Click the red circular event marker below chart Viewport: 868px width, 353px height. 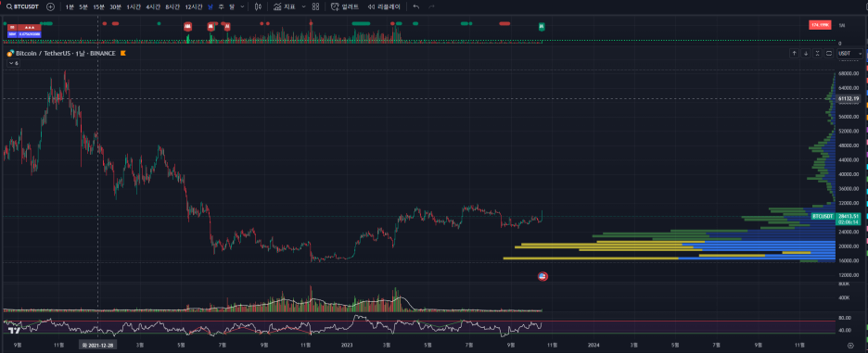tap(542, 276)
